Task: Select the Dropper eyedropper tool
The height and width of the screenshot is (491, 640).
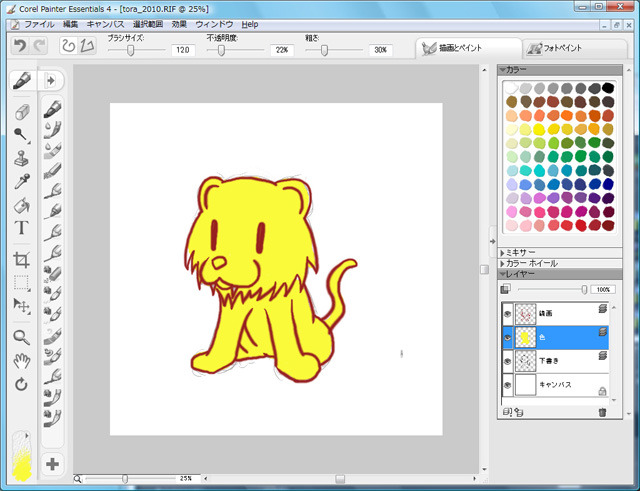Action: pos(22,182)
